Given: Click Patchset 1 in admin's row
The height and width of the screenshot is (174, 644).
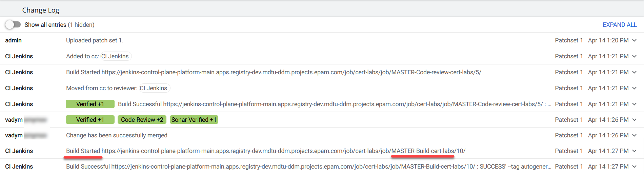Looking at the screenshot, I should pos(569,40).
